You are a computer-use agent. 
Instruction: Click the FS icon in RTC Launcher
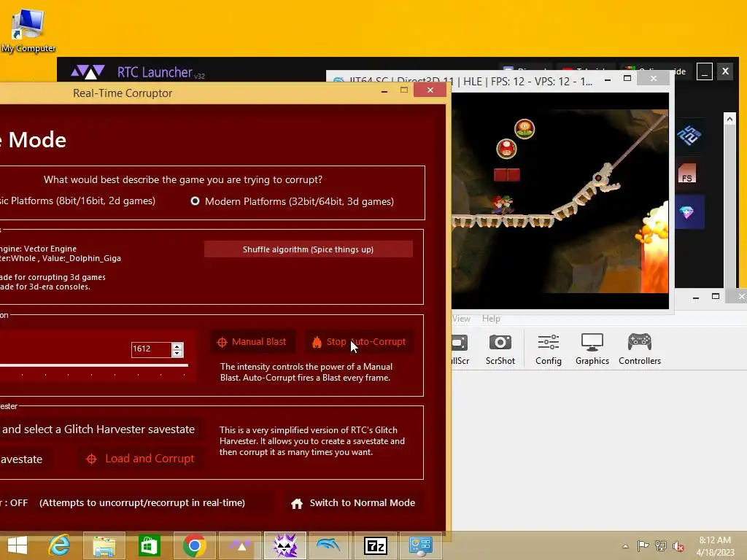(687, 174)
